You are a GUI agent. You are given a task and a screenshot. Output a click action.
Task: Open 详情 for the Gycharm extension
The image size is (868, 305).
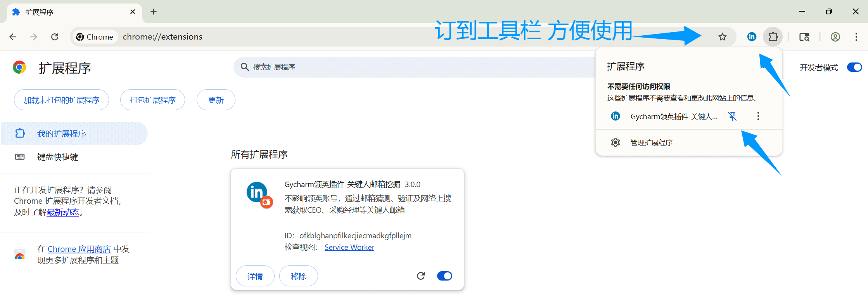[x=255, y=276]
